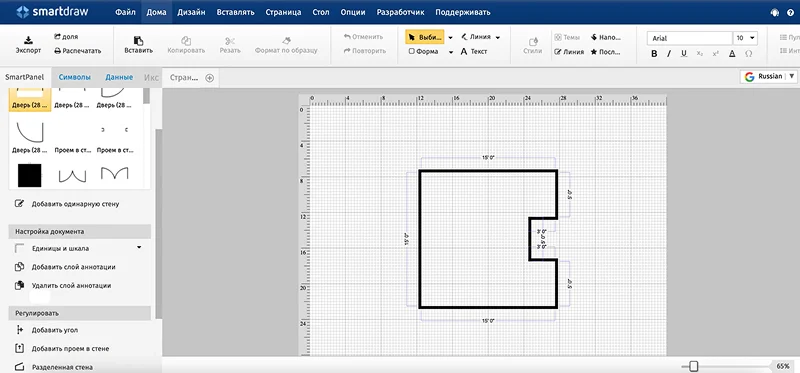Click Отменить undo arrow
The height and width of the screenshot is (373, 800).
(347, 37)
